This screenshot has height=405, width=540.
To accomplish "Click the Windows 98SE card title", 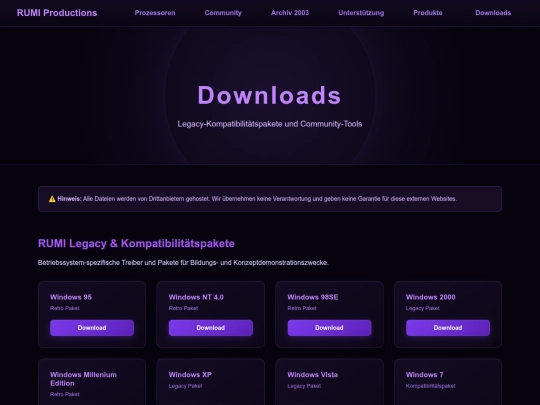I will (x=313, y=297).
